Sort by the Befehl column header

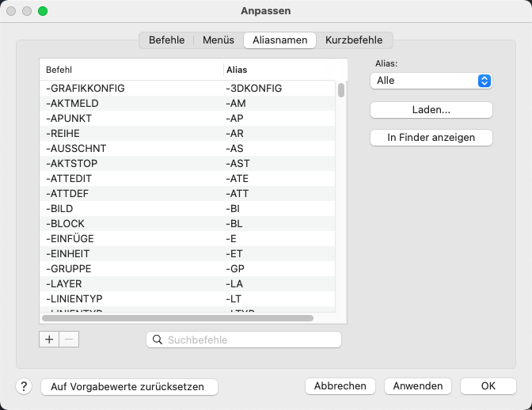pyautogui.click(x=131, y=70)
